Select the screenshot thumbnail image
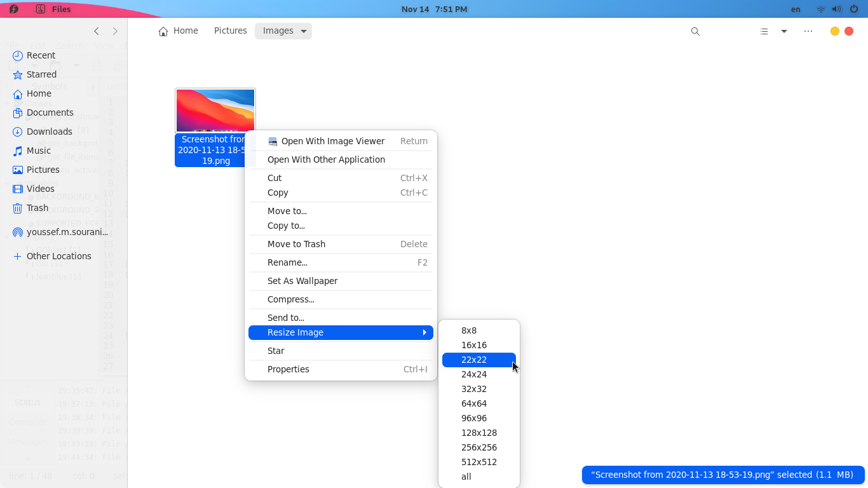Viewport: 868px width, 488px height. [215, 111]
